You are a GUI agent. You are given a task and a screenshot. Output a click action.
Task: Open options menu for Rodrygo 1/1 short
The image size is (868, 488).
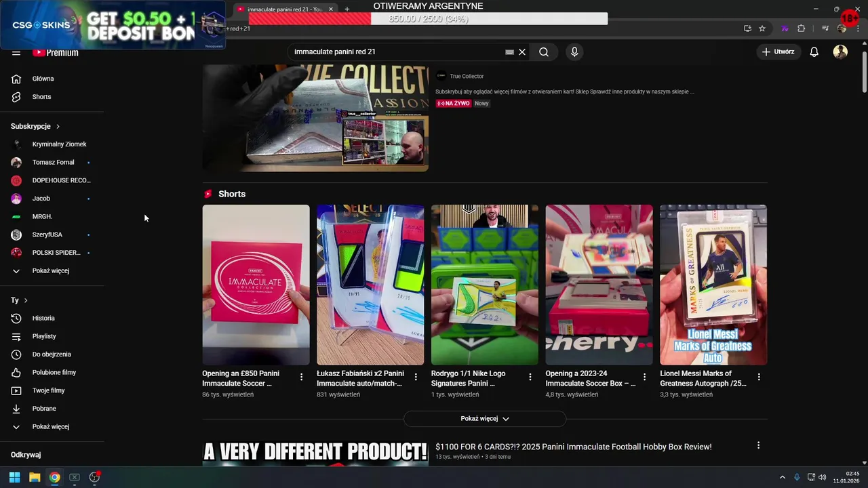[x=530, y=377]
